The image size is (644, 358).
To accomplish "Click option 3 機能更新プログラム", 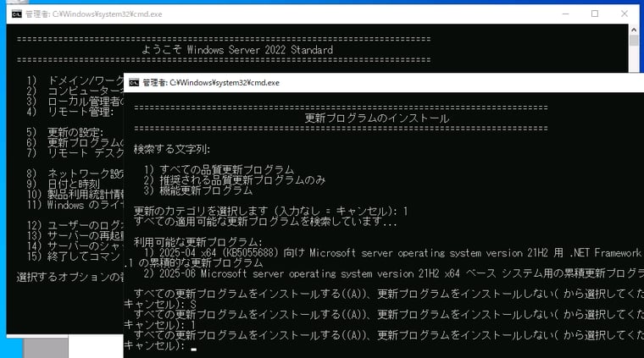I will click(198, 190).
